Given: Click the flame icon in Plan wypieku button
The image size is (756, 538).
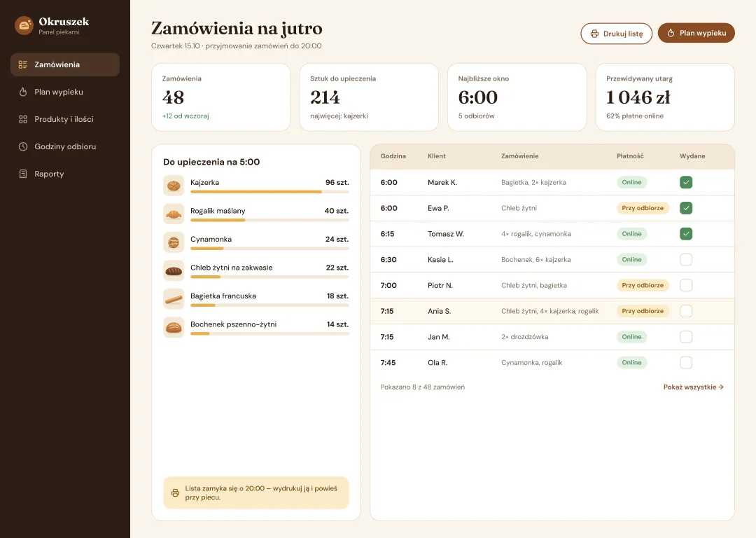Looking at the screenshot, I should (x=671, y=34).
